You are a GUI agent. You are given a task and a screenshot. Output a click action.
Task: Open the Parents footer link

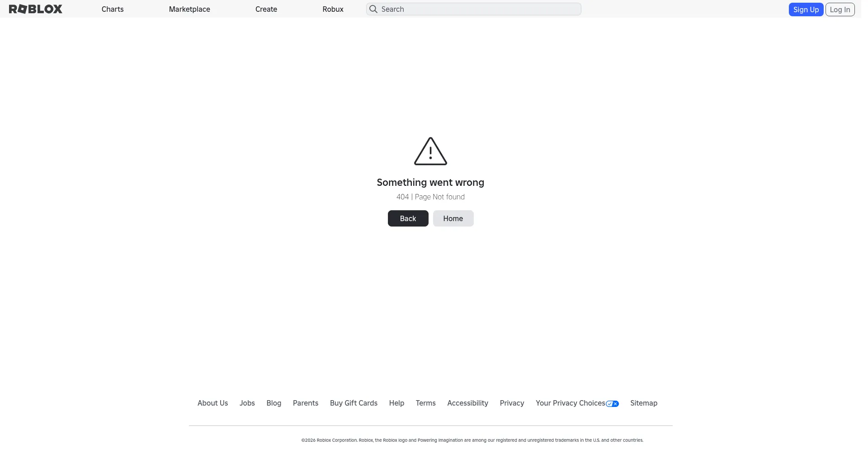(306, 403)
